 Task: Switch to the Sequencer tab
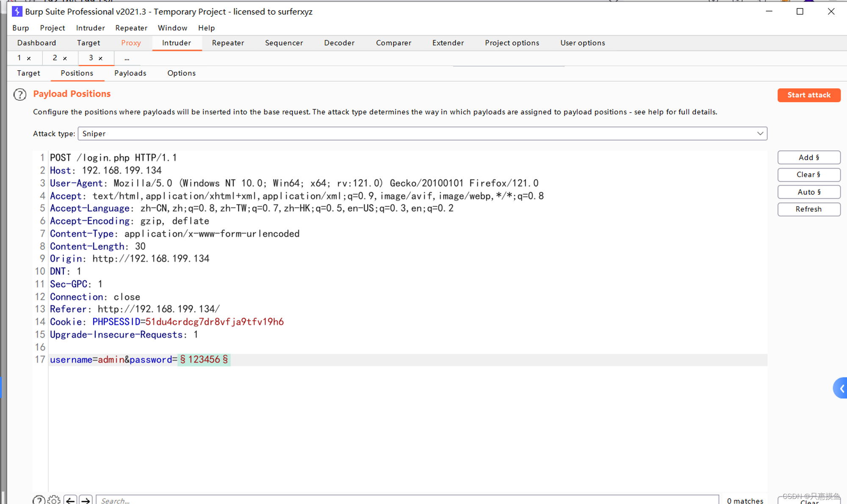pyautogui.click(x=284, y=43)
